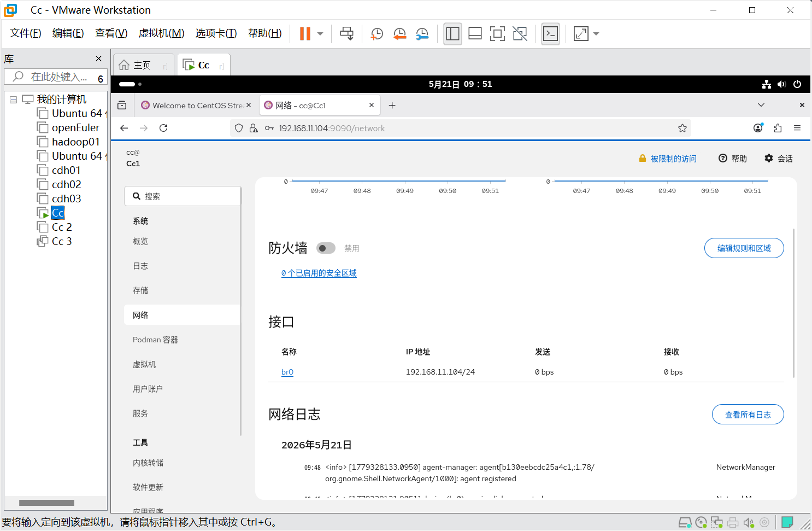Close the 网络 - cc@Cc1 browser tab

point(372,105)
